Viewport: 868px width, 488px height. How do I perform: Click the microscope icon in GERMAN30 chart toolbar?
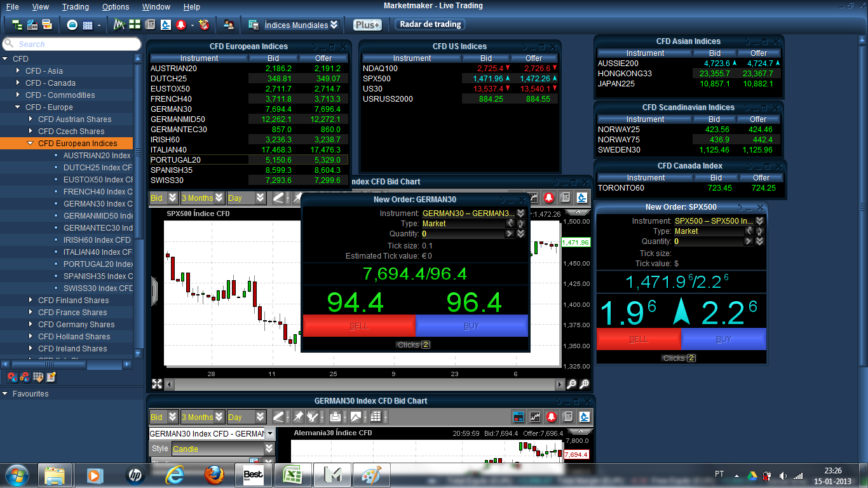[585, 417]
